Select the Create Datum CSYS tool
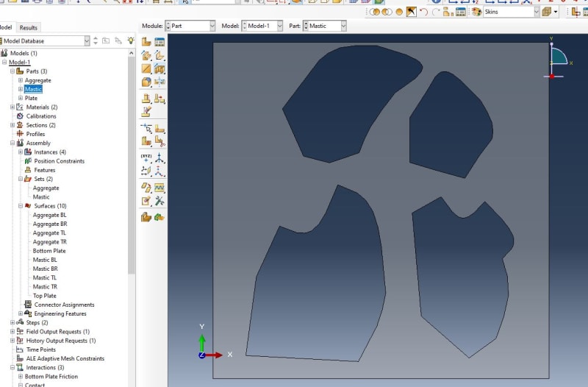The height and width of the screenshot is (387, 588). click(159, 171)
